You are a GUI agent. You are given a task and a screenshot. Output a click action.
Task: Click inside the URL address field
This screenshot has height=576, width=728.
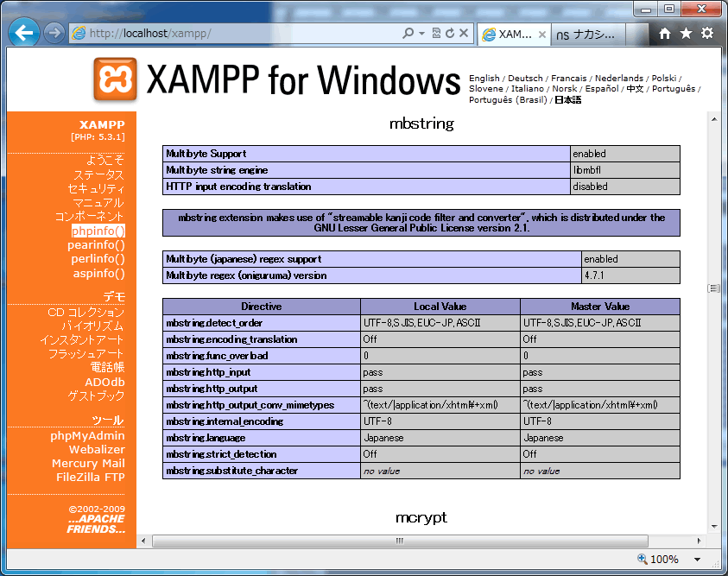(x=242, y=34)
